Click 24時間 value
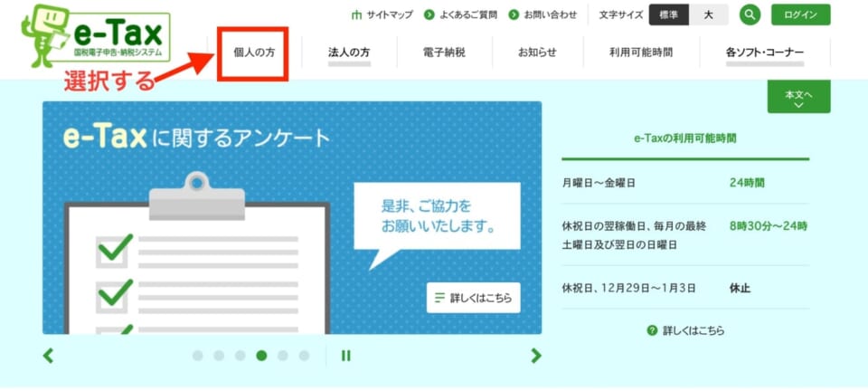The image size is (868, 391). click(747, 183)
